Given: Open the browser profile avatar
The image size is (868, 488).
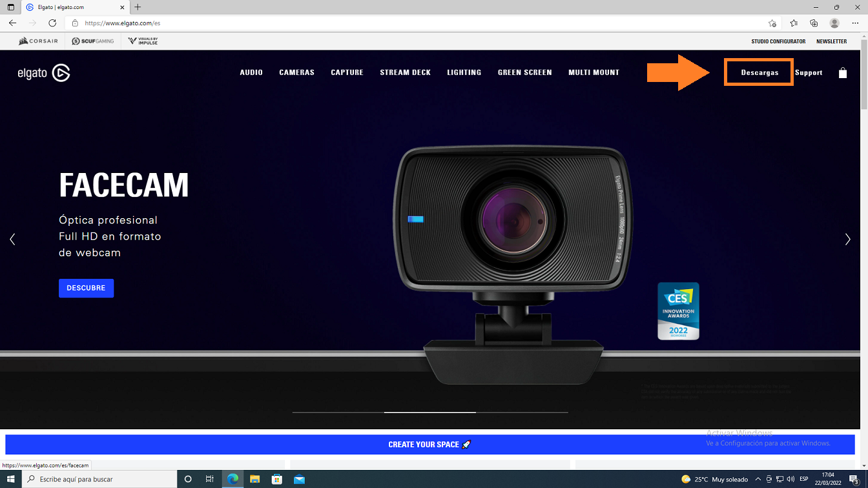Looking at the screenshot, I should pyautogui.click(x=834, y=23).
